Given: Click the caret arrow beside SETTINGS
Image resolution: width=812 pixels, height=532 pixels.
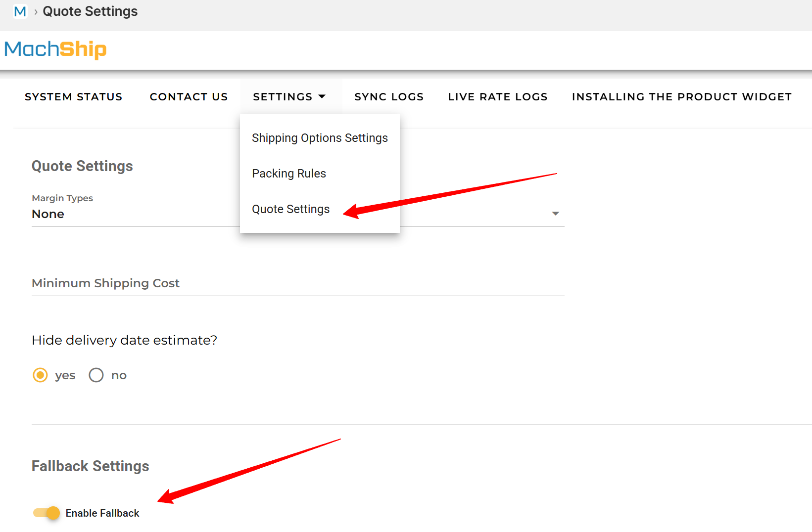Looking at the screenshot, I should [x=322, y=96].
